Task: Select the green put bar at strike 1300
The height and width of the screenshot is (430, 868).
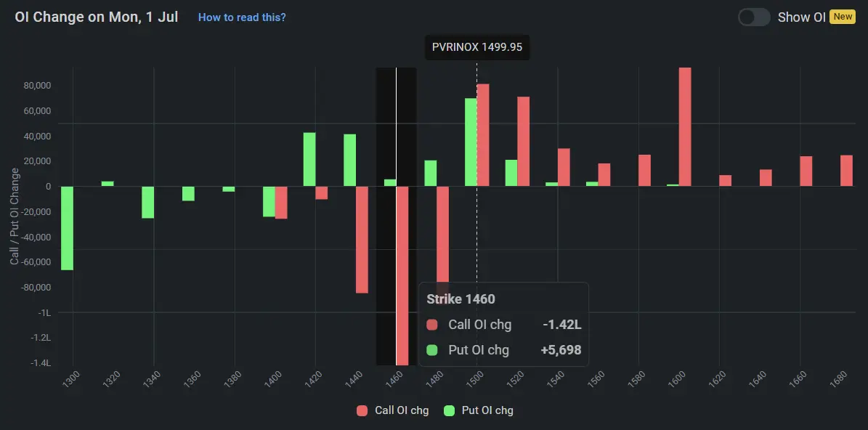Action: (67, 228)
